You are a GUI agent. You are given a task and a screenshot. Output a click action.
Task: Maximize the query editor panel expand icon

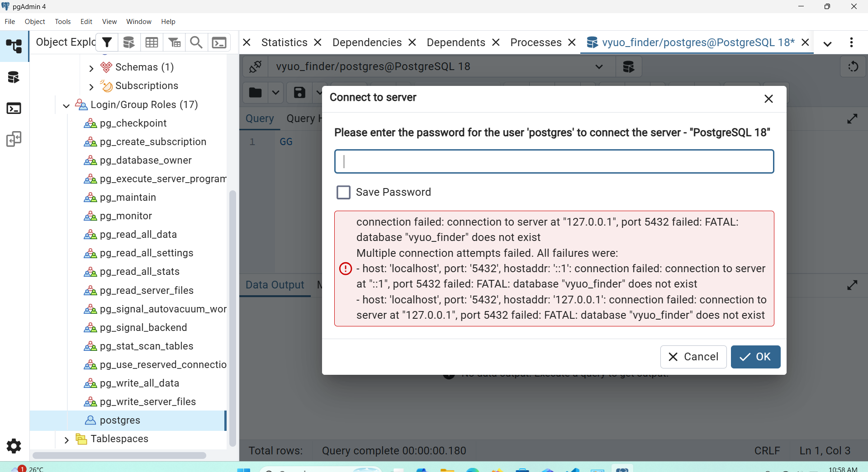[x=852, y=119]
